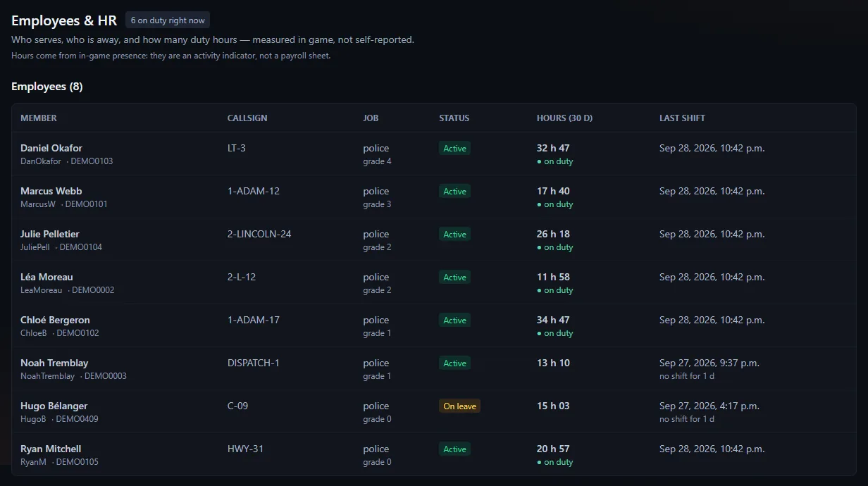Select member name Julie Pelletier
Viewport: 868px width, 486px height.
50,234
